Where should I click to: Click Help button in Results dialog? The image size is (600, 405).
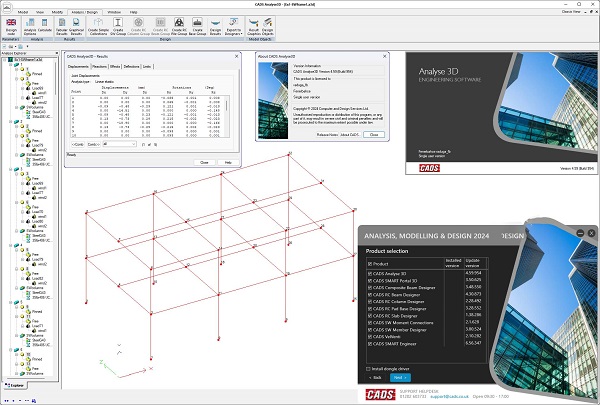click(x=228, y=163)
